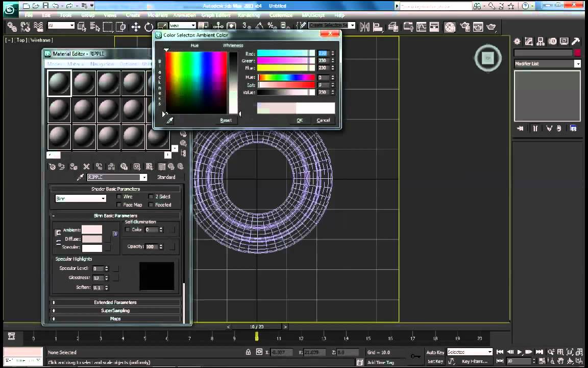Screen dimensions: 588x368
Task: Choose the Select and Rotate tool
Action: click(x=149, y=27)
